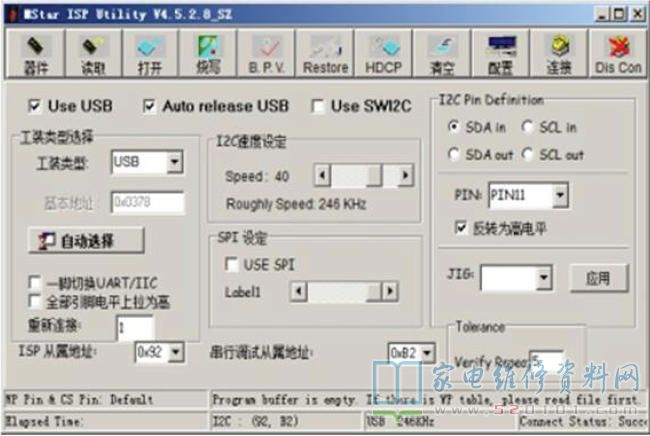
Task: Minimize the MStar ISP Utility window
Action: 602,15
